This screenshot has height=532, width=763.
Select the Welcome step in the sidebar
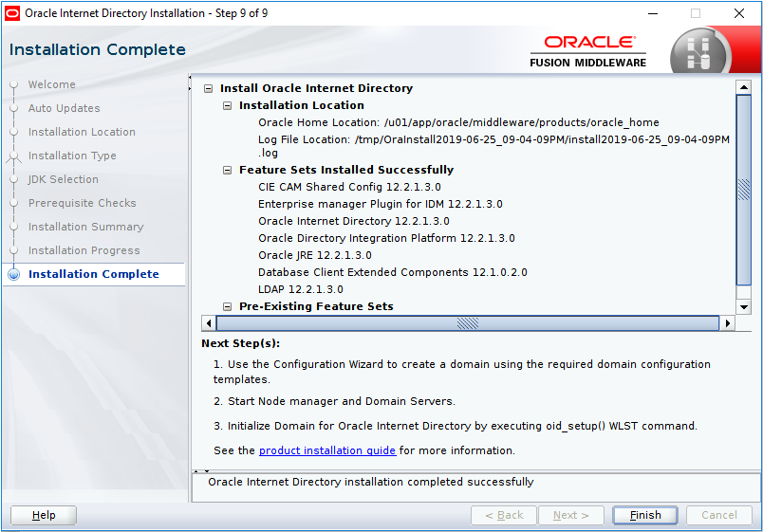click(51, 84)
